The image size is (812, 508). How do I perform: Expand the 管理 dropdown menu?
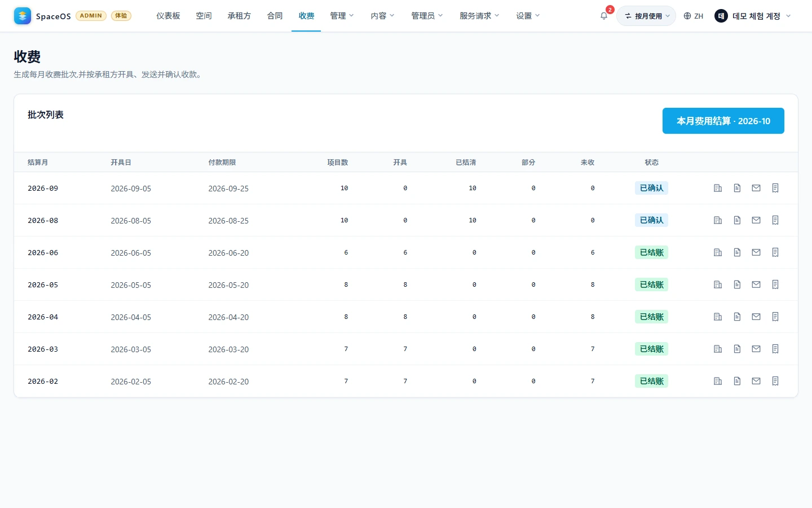click(342, 16)
